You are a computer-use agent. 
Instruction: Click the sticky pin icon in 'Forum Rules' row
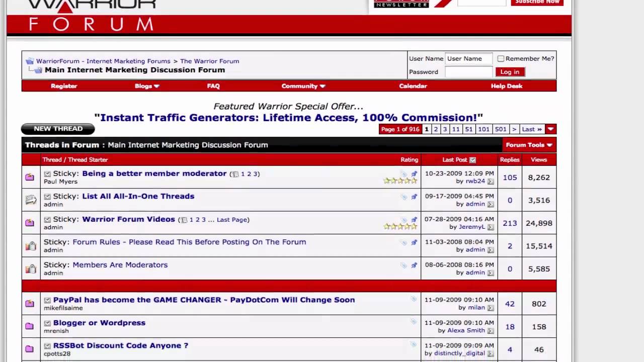[414, 242]
